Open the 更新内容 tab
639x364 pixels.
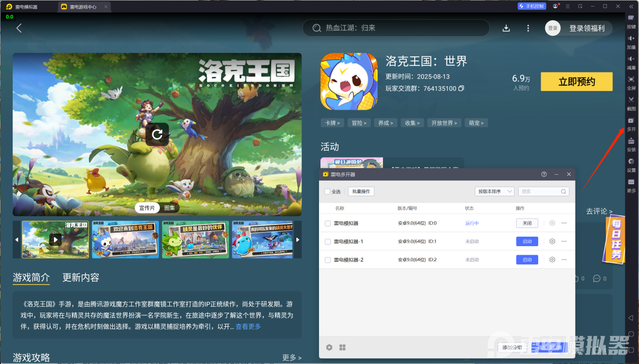[x=81, y=277]
